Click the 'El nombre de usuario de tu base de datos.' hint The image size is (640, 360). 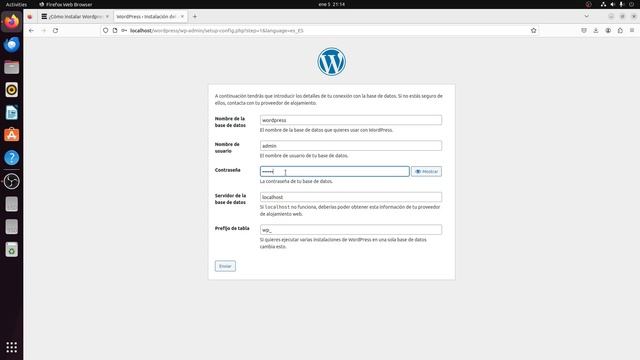click(304, 156)
